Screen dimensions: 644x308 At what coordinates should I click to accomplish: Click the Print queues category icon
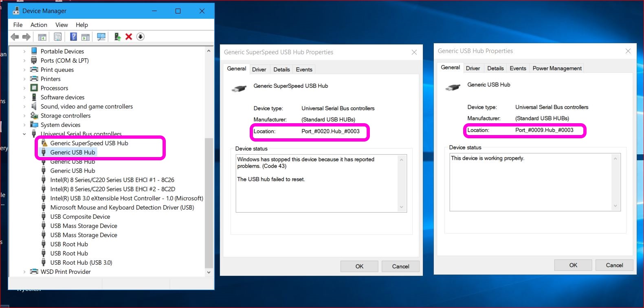pyautogui.click(x=34, y=69)
